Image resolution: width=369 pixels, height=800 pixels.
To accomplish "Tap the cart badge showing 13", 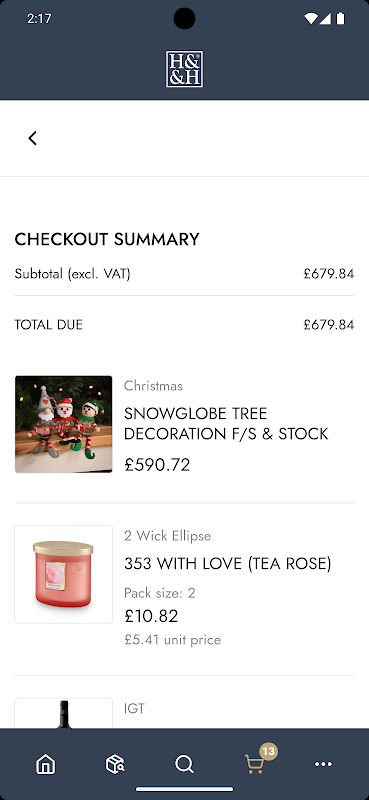I will (268, 751).
